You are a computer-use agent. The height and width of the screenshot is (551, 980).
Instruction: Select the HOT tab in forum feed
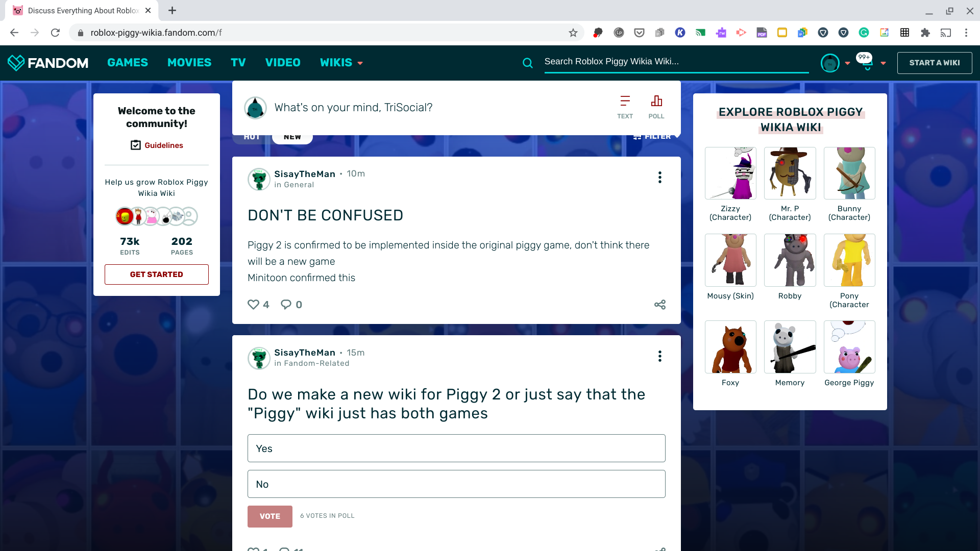tap(251, 136)
